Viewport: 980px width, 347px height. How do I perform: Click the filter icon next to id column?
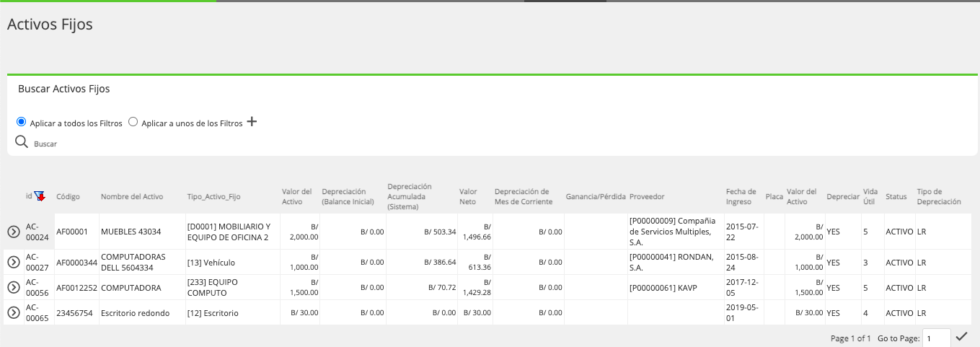39,196
